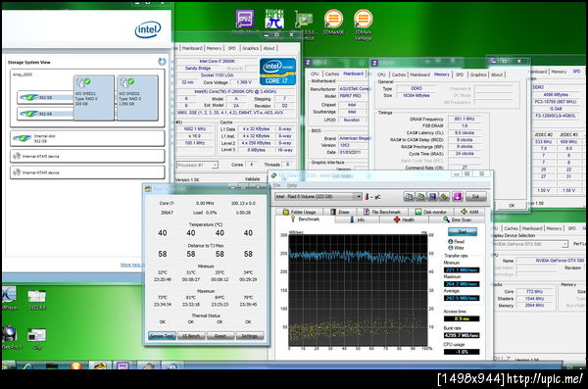The width and height of the screenshot is (588, 389).
Task: Click the purple CPU-Z taskbar icon
Action: click(122, 365)
